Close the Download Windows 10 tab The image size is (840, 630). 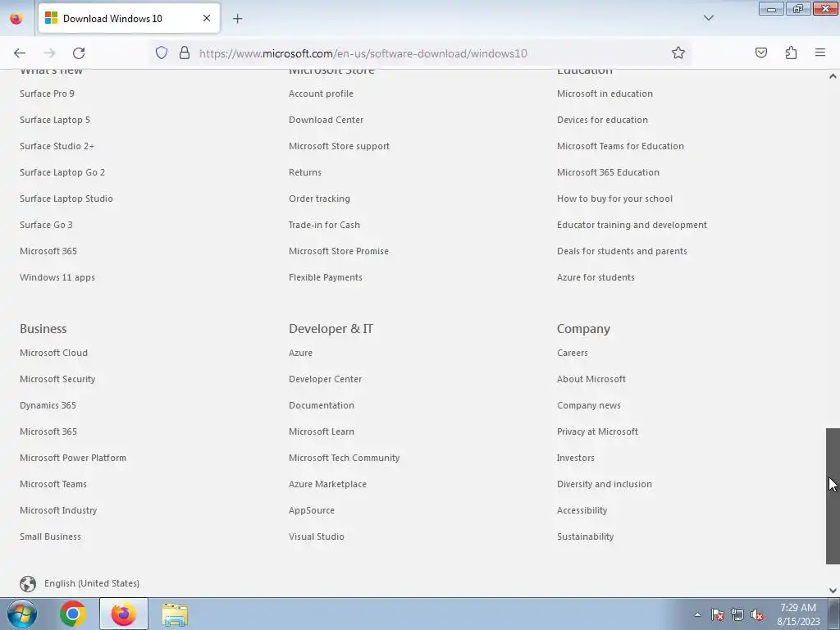pyautogui.click(x=207, y=18)
